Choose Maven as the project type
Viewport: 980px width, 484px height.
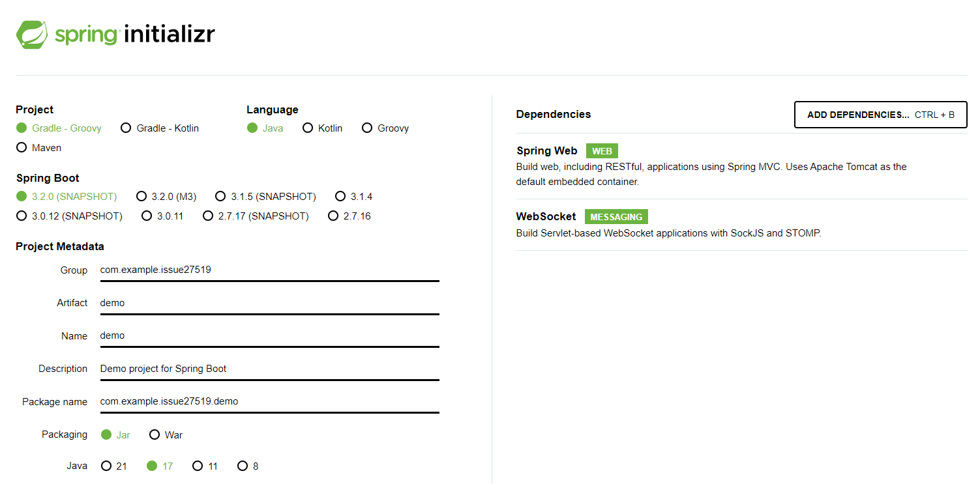click(39, 148)
